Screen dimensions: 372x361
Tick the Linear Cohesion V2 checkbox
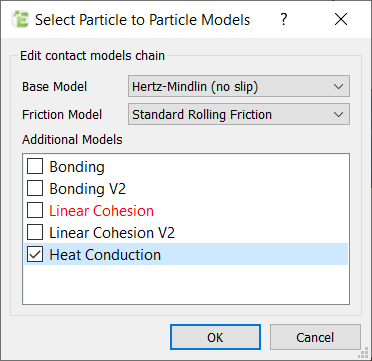(x=35, y=232)
